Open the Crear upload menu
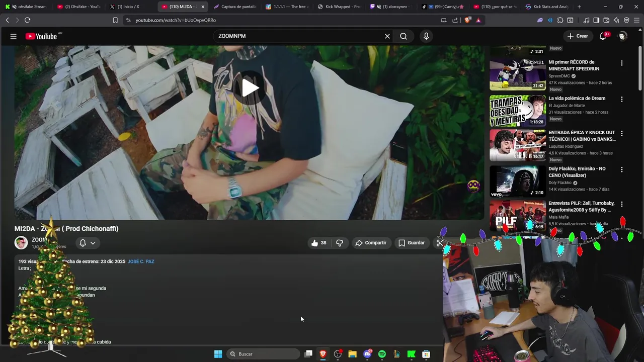Image resolution: width=644 pixels, height=362 pixels. click(578, 36)
